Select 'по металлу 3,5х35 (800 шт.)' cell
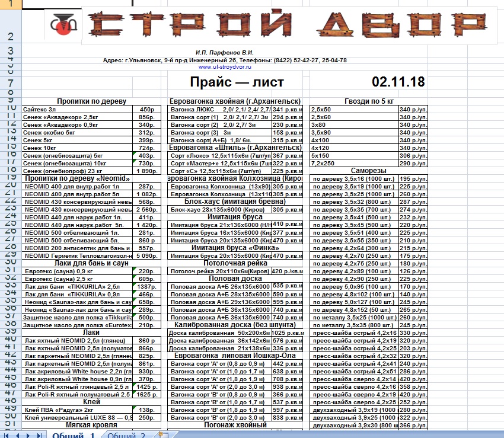The width and height of the screenshot is (504, 438). pyautogui.click(x=354, y=325)
